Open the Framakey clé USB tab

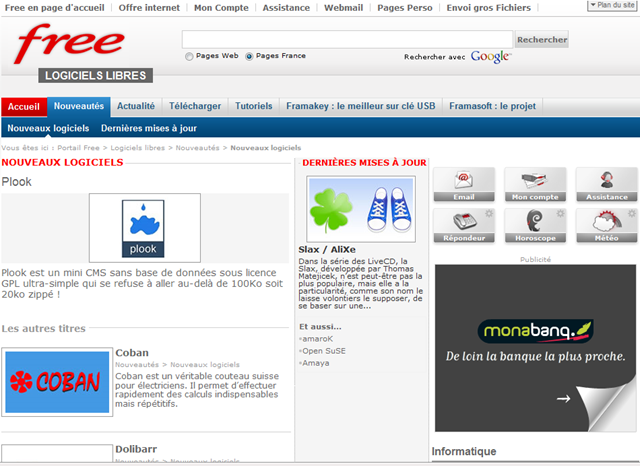pos(361,106)
